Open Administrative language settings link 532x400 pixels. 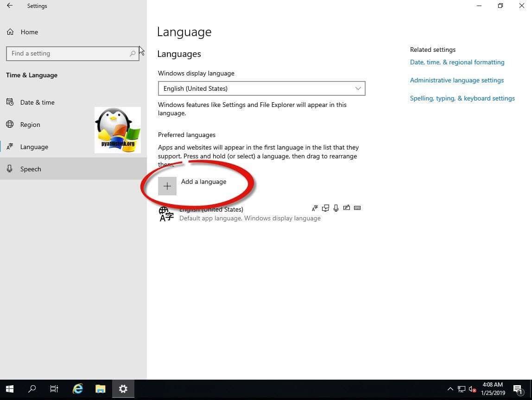[x=456, y=80]
